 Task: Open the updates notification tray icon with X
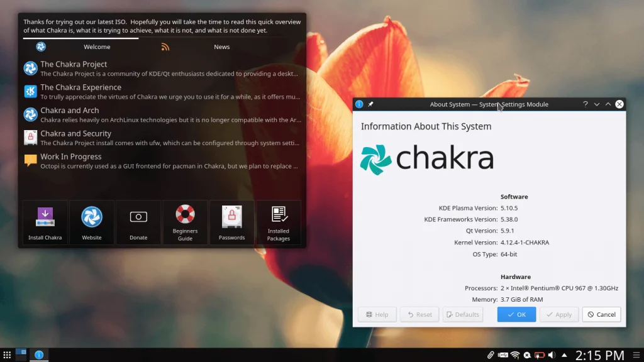(527, 355)
